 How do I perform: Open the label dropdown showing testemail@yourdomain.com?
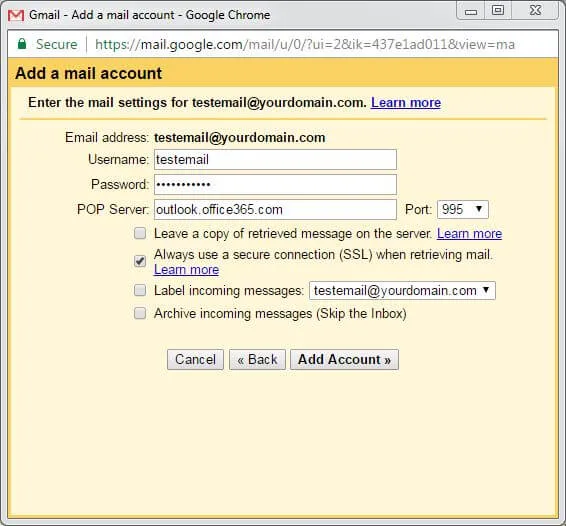(402, 291)
